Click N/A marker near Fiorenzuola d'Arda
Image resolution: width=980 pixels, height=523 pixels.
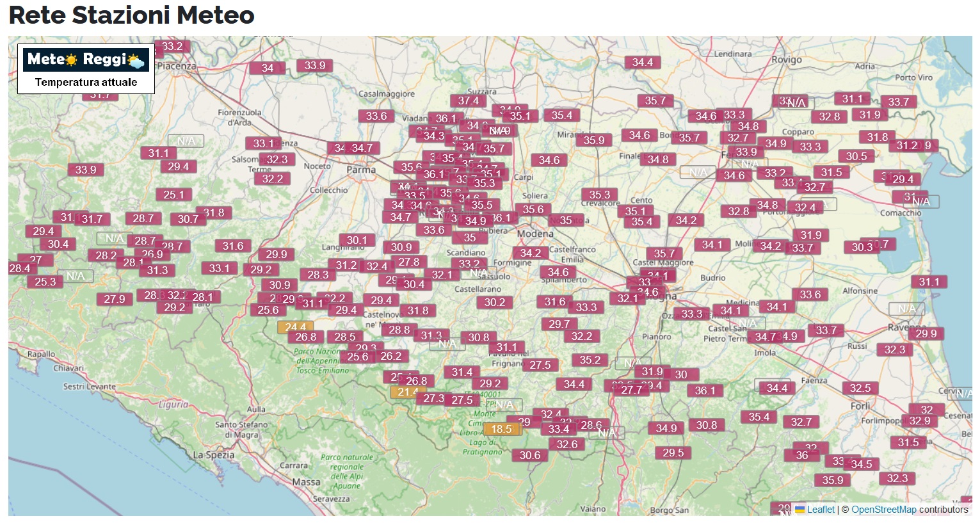(186, 141)
